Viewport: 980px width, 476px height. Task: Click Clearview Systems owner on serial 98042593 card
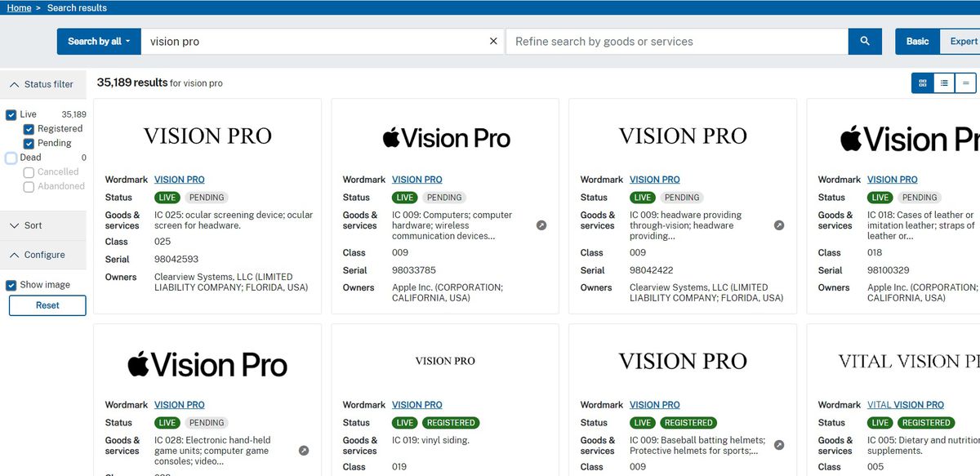coord(231,282)
